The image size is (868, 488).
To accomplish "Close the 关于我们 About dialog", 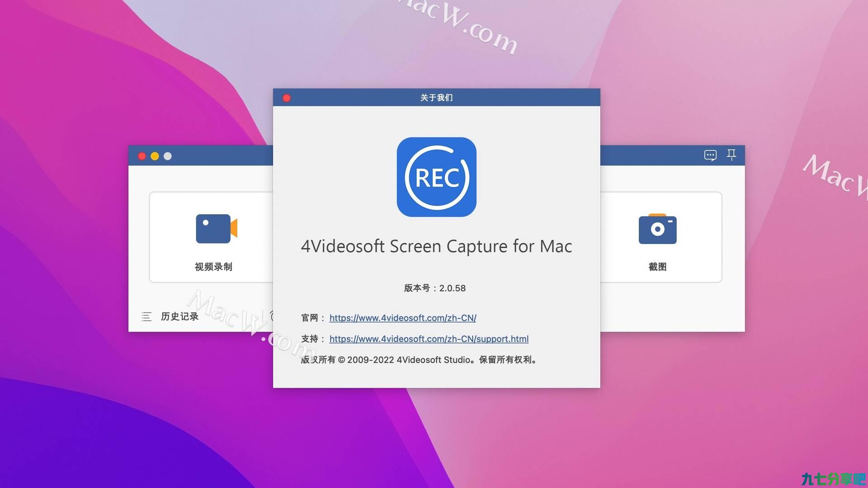I will 287,98.
